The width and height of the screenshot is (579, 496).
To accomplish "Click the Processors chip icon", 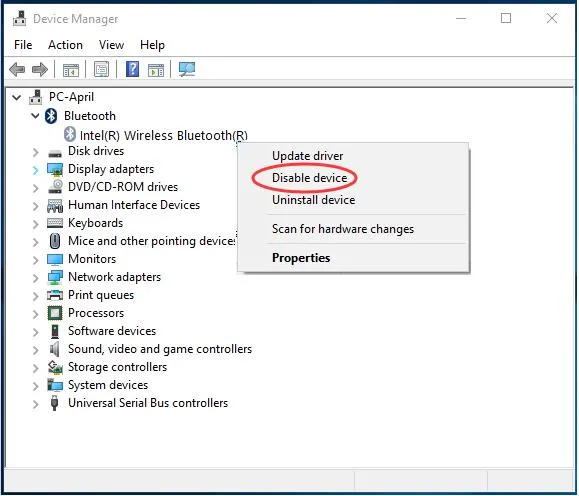I will [x=55, y=313].
